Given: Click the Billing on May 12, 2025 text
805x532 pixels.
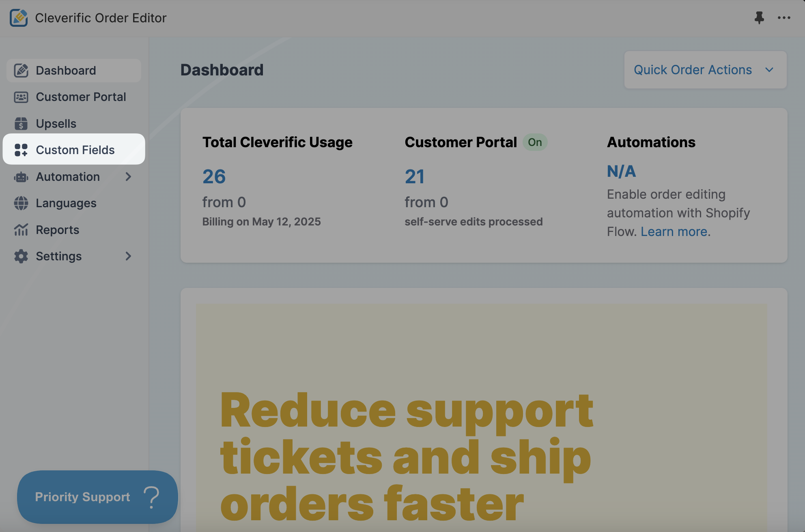Looking at the screenshot, I should (261, 222).
